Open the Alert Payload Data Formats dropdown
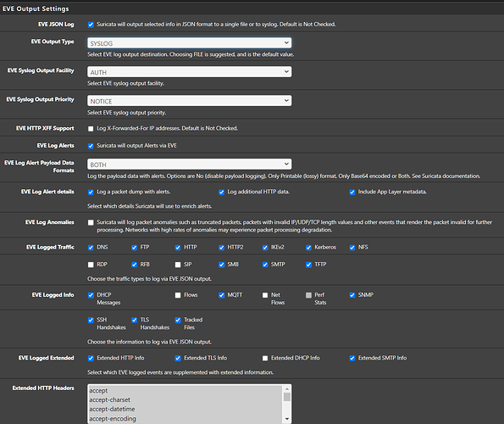Screen dimensions: 504x424 pyautogui.click(x=190, y=164)
